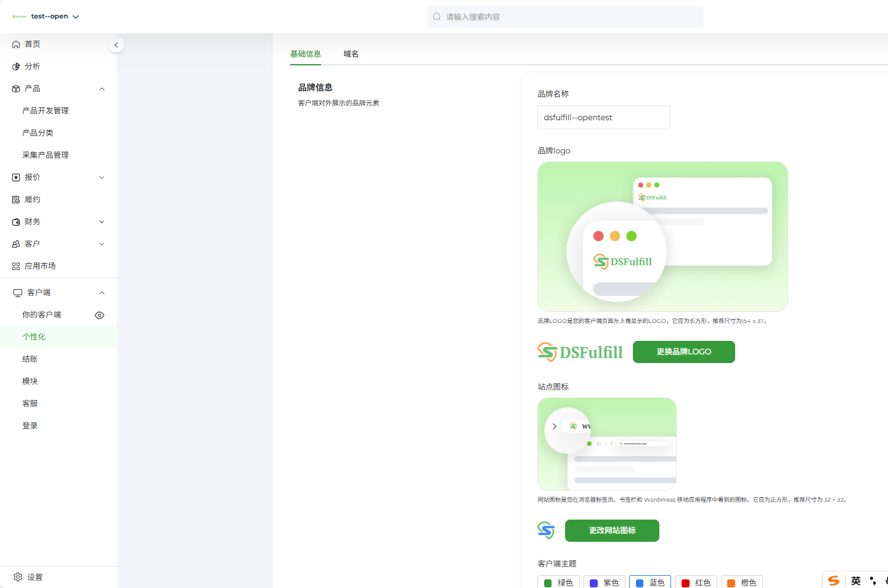Click the people icon beside 客户
The image size is (888, 588).
click(16, 244)
